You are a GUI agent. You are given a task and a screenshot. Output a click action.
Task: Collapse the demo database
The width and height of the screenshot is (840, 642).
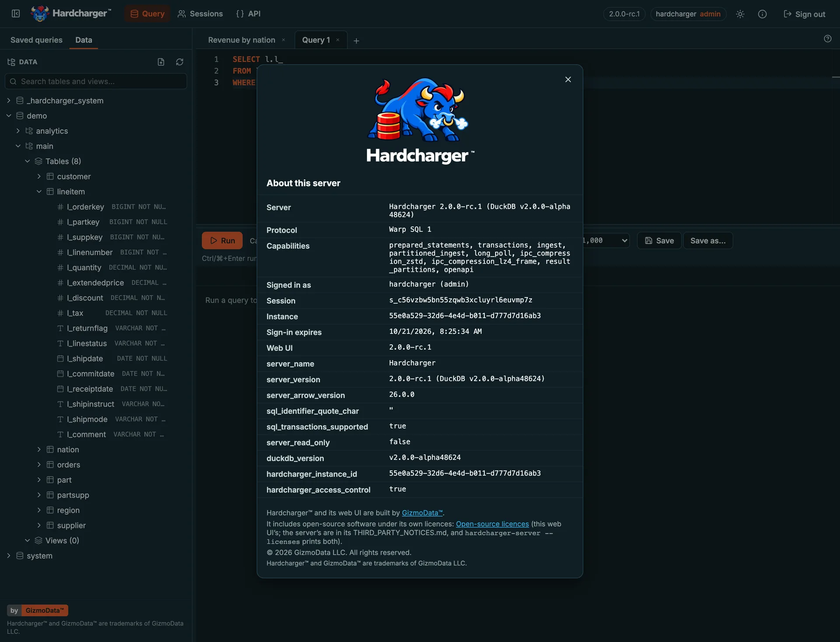click(9, 116)
